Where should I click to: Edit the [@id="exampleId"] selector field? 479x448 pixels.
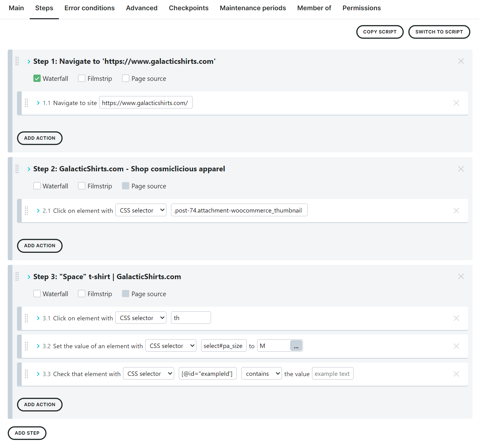(x=208, y=373)
